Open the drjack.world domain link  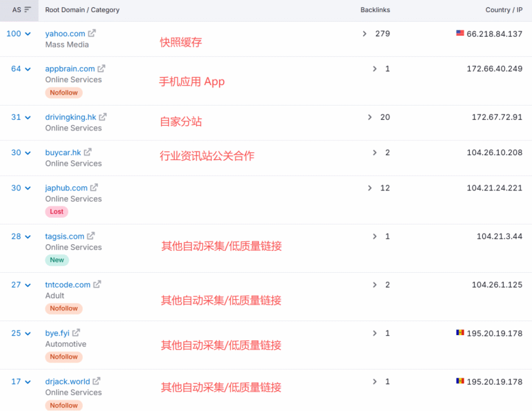(68, 381)
